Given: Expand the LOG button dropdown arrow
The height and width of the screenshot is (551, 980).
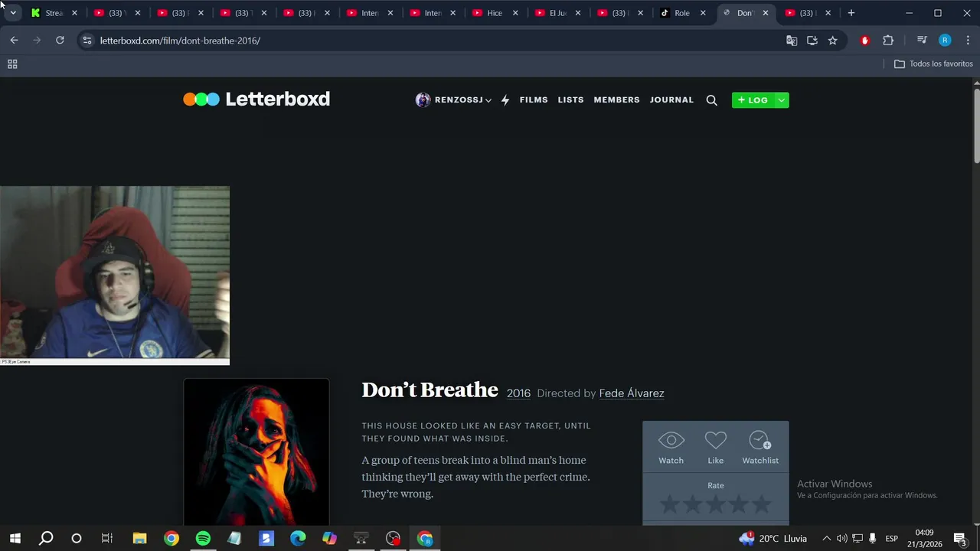Looking at the screenshot, I should [x=781, y=100].
